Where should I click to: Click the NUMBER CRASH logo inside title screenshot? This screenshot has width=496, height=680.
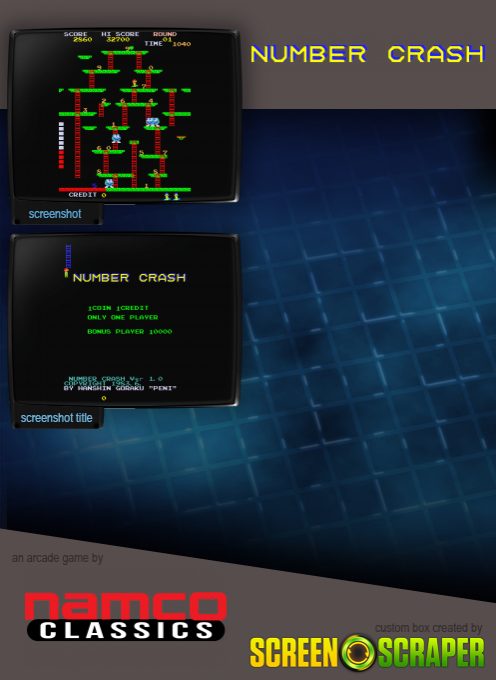tap(129, 278)
